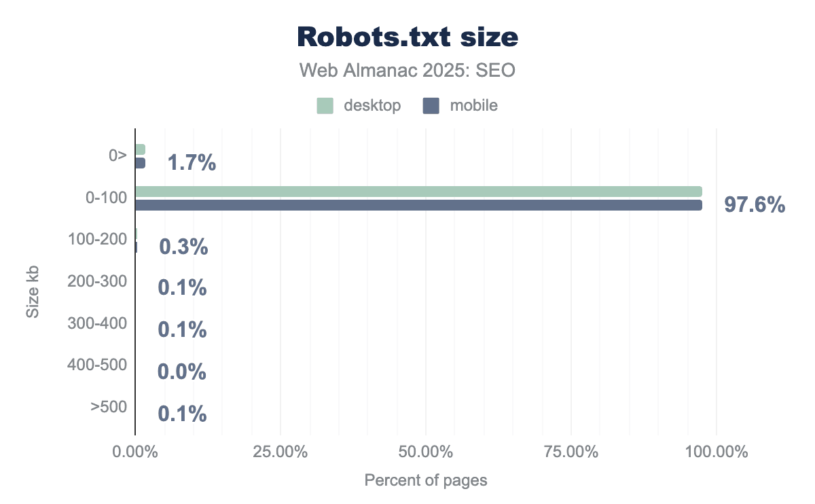815x504 pixels.
Task: Click the 100-200 y-axis category label
Action: 97,239
